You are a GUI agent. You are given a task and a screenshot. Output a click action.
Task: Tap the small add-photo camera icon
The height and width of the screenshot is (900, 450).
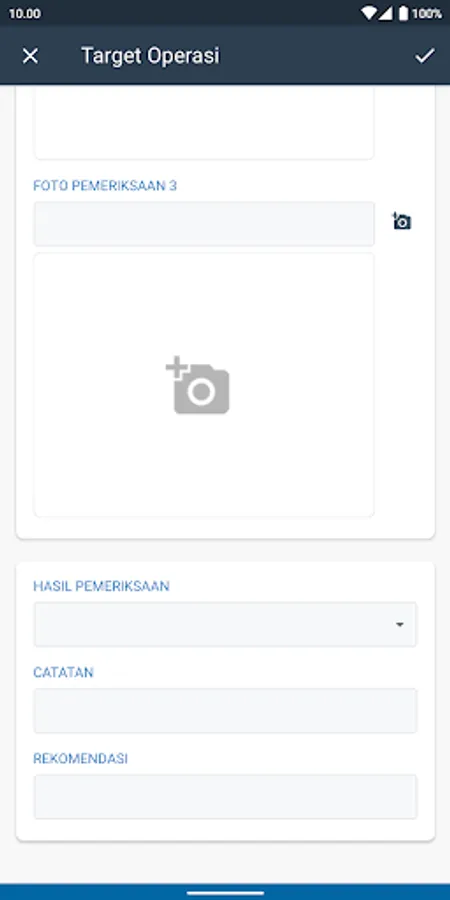tap(401, 221)
